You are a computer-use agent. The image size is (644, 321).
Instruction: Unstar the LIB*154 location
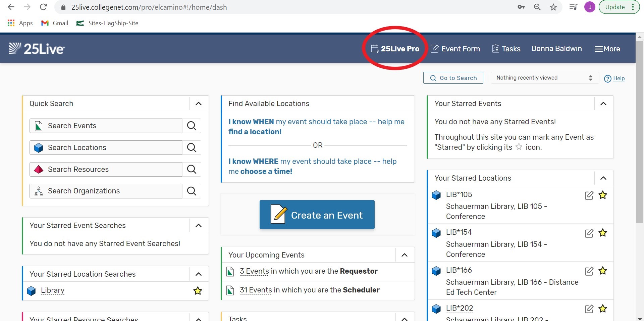(x=603, y=233)
